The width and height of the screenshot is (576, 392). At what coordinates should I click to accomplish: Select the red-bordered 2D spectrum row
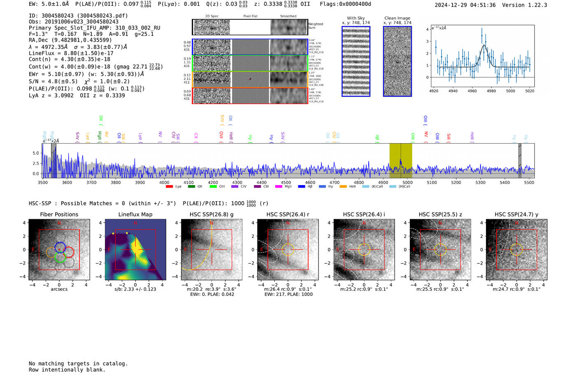point(250,95)
